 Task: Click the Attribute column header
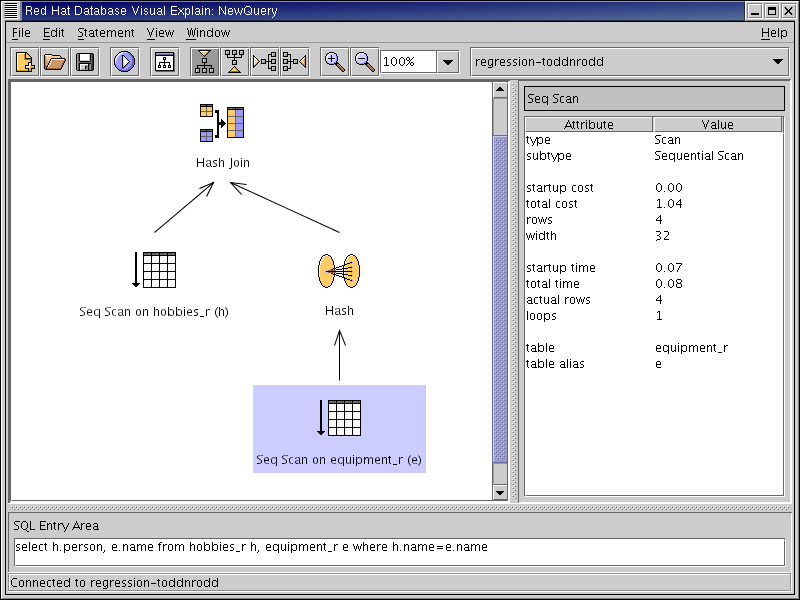point(589,124)
